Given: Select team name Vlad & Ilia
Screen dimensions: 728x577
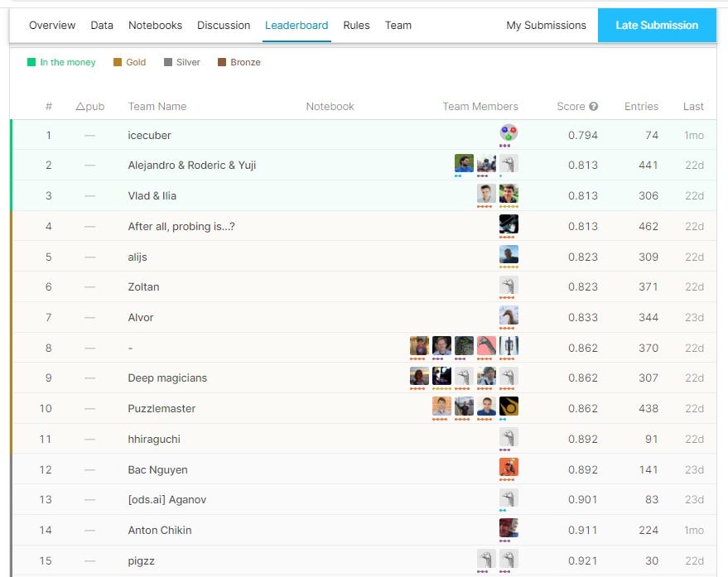Looking at the screenshot, I should click(152, 196).
